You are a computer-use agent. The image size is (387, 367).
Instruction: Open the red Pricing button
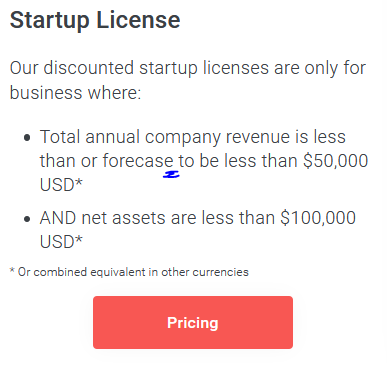point(193,322)
